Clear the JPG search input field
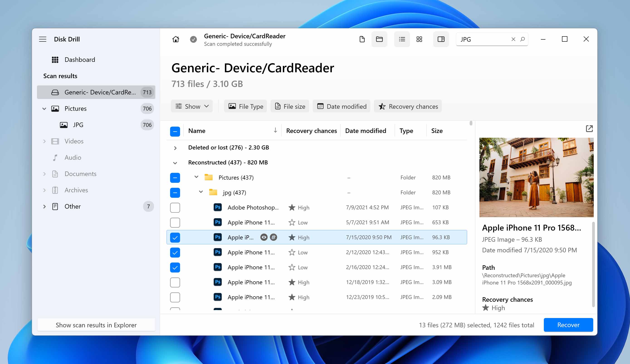This screenshot has height=364, width=630. 513,39
